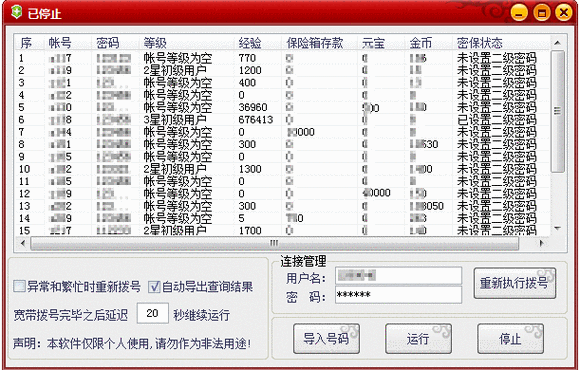Sort by the 等级 column header
The width and height of the screenshot is (580, 370).
coord(186,43)
